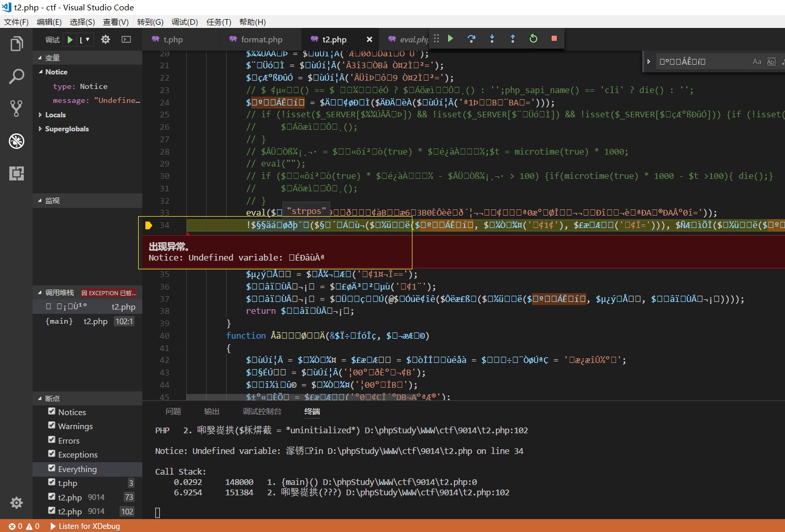Switch to the format.php tab
Viewport: 785px width, 532px height.
point(262,39)
